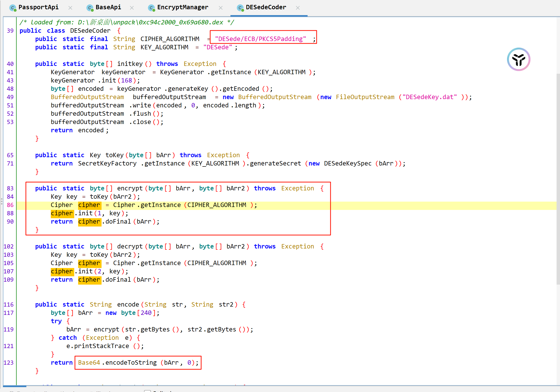Click the PassportApi class icon on tab
The image size is (560, 392).
pos(13,8)
